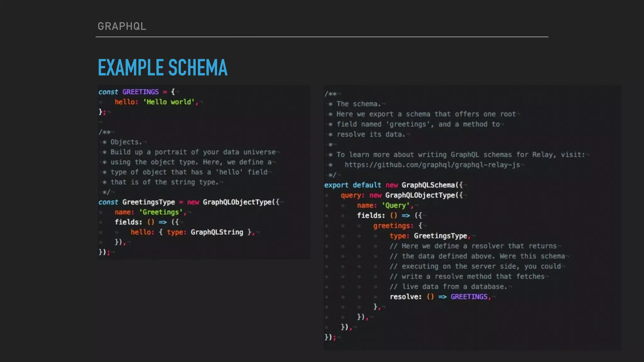Click the comment '// live data from a database.'

tap(448, 287)
